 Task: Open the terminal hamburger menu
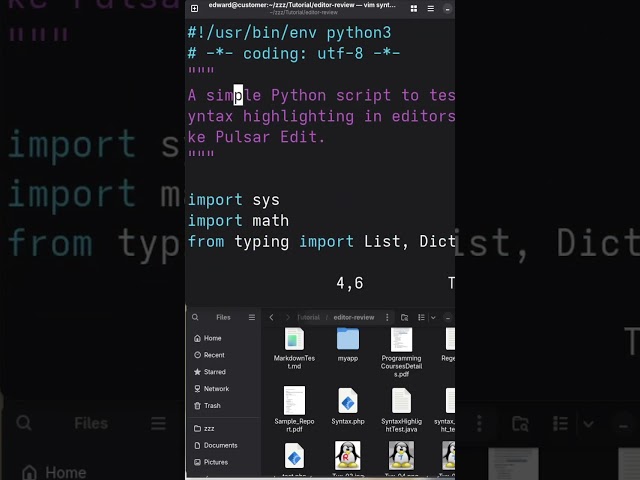coord(431,9)
